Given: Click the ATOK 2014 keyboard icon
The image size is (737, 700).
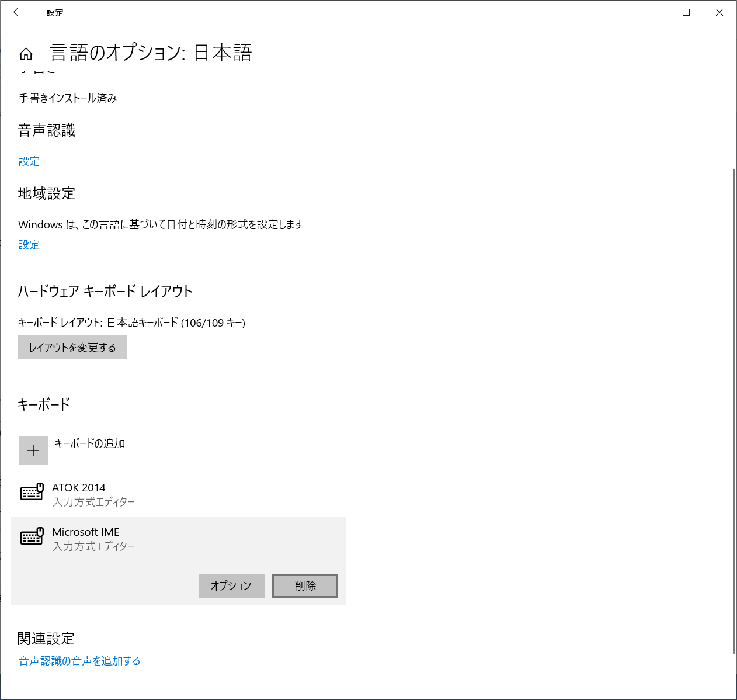Looking at the screenshot, I should (x=32, y=492).
